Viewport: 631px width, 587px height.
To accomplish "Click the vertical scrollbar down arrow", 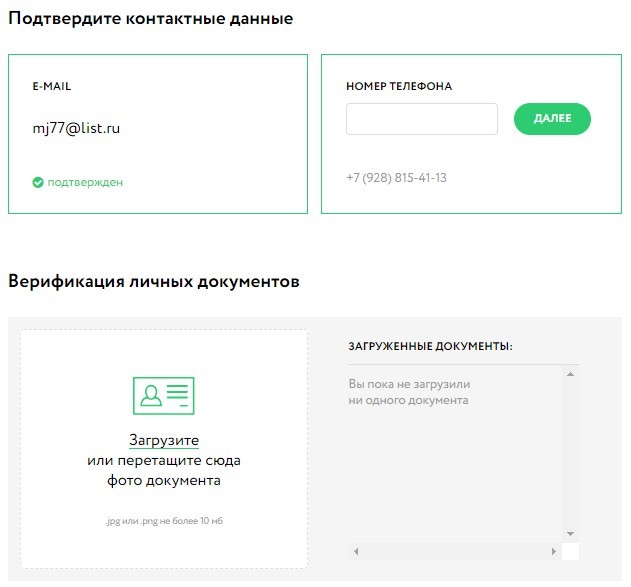I will coord(570,533).
